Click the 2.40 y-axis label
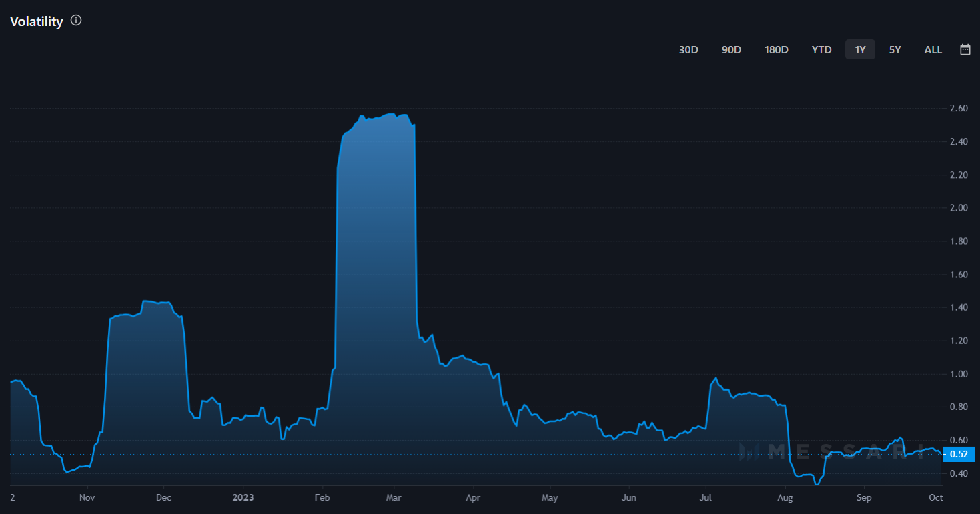The image size is (980, 514). (x=959, y=142)
